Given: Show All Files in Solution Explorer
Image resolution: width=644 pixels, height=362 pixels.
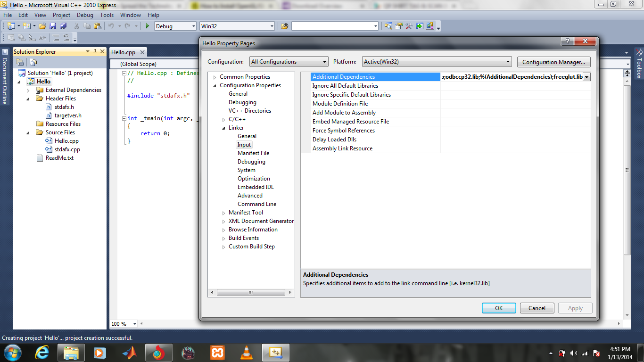Looking at the screenshot, I should point(33,61).
